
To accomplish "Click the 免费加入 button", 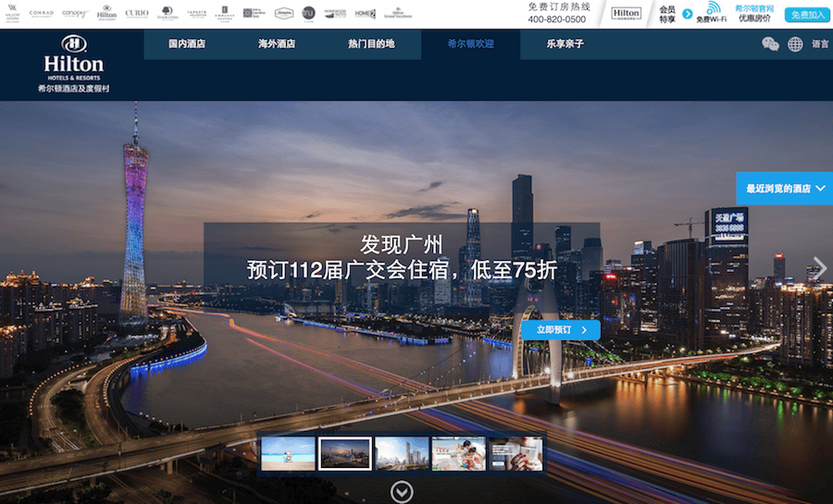I will [806, 15].
